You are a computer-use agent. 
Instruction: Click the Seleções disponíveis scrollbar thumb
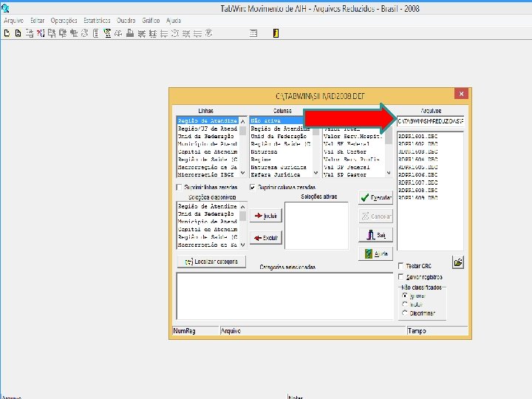[242, 216]
